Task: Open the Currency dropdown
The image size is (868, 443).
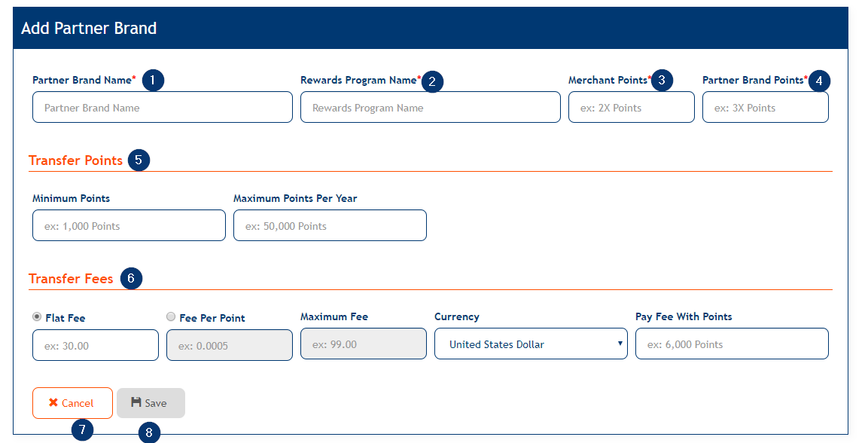Action: point(531,344)
